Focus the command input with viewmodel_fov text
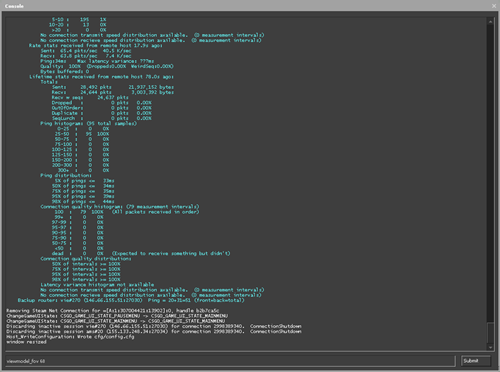The height and width of the screenshot is (372, 500). coord(230,361)
